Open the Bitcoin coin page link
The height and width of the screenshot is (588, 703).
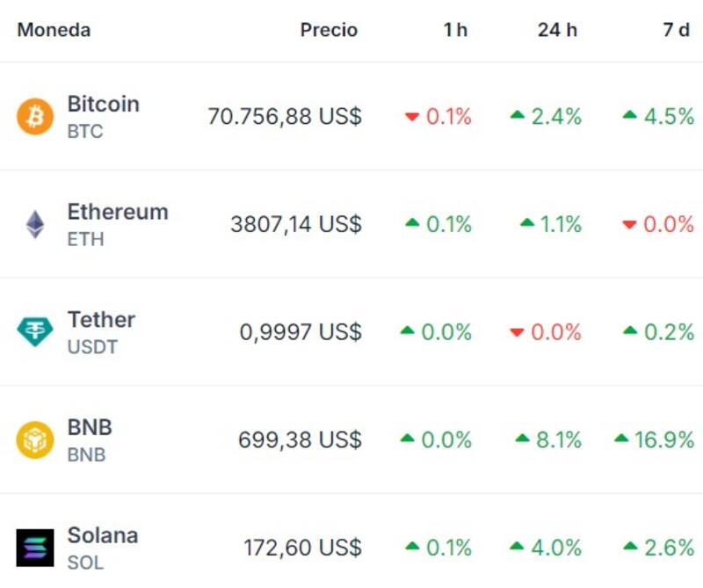(x=103, y=105)
